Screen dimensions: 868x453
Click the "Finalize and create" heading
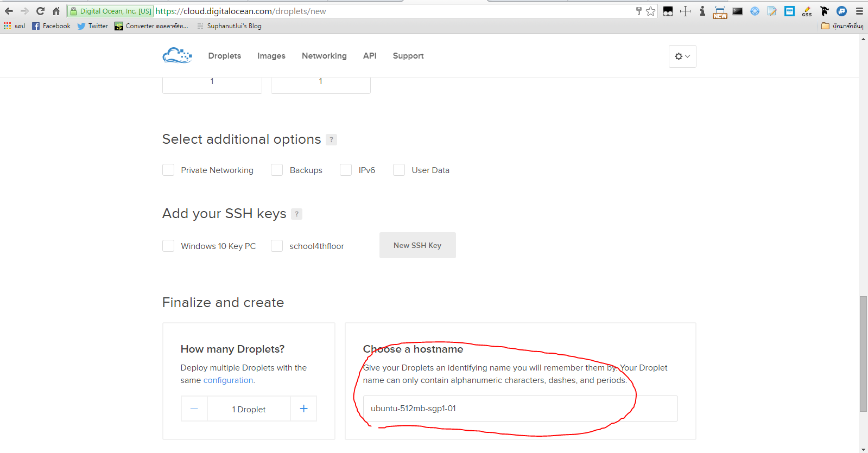coord(223,302)
